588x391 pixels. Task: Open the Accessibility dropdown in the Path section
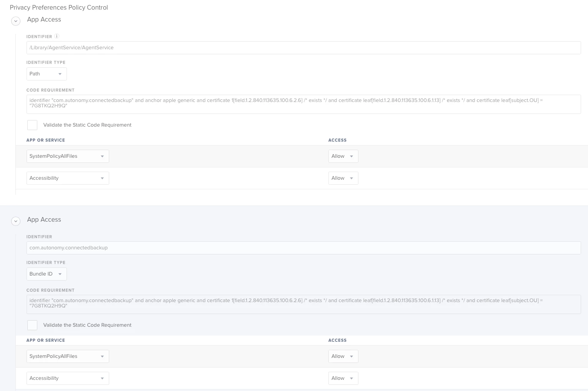[68, 178]
